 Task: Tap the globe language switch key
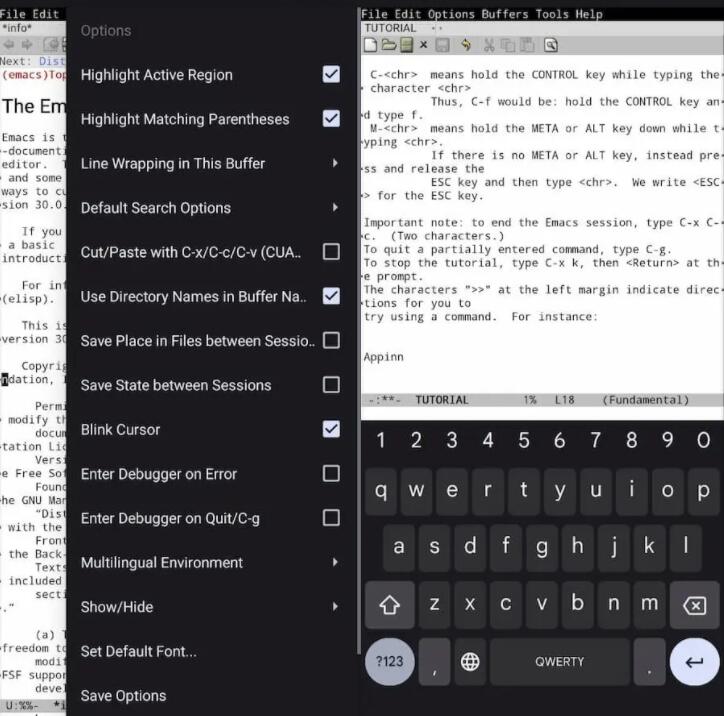pyautogui.click(x=470, y=662)
